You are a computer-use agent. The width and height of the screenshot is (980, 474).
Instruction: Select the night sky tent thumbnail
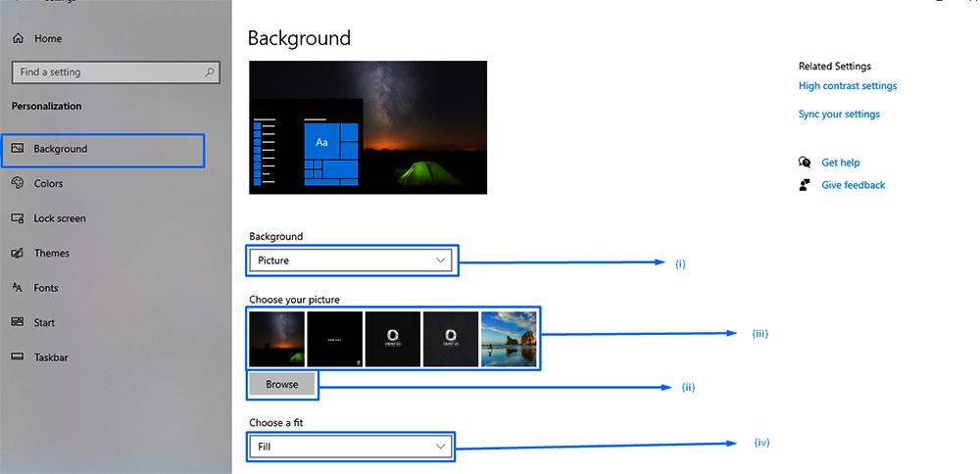[x=276, y=339]
